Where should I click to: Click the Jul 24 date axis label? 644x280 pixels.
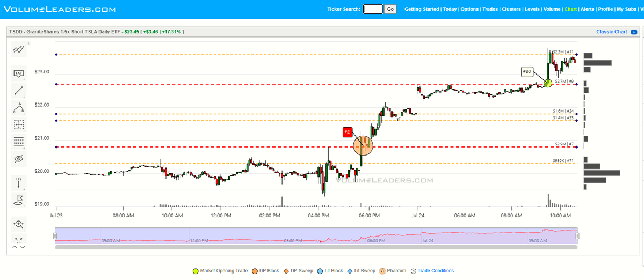(418, 215)
